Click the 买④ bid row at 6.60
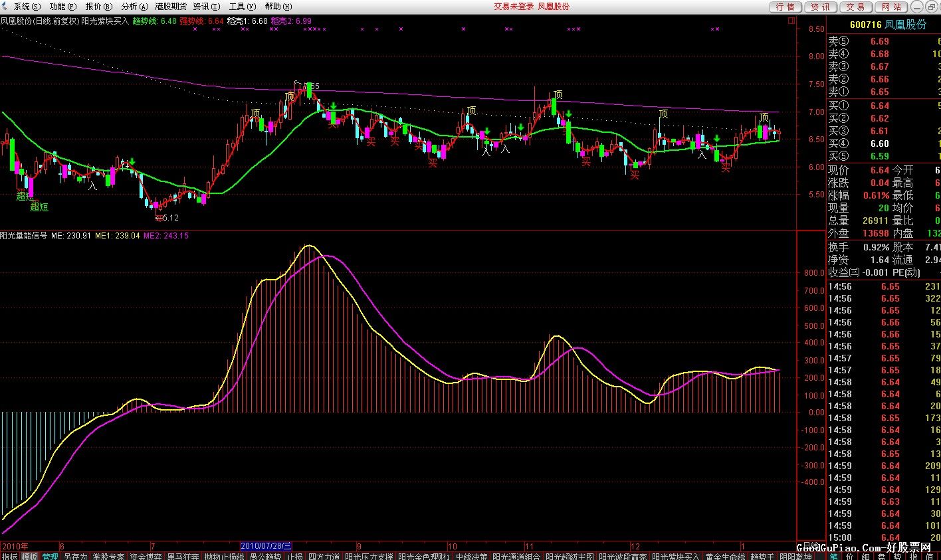Viewport: 941px width, 560px height. (x=884, y=143)
